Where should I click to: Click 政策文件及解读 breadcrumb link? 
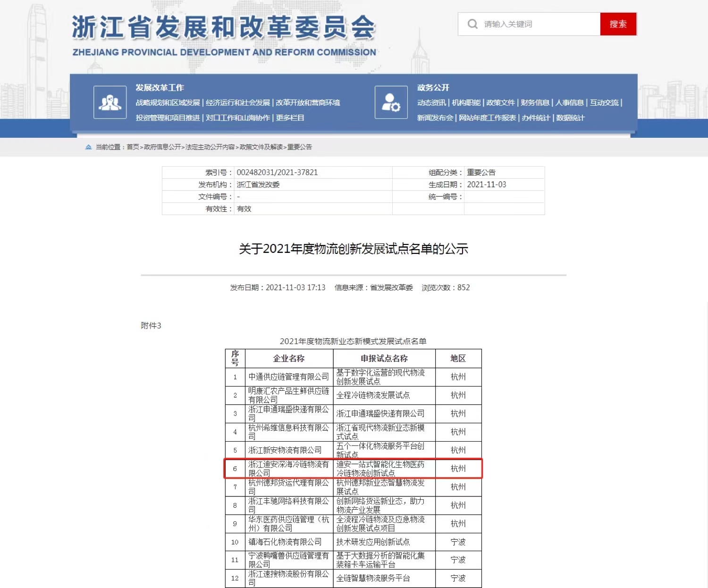tap(261, 147)
